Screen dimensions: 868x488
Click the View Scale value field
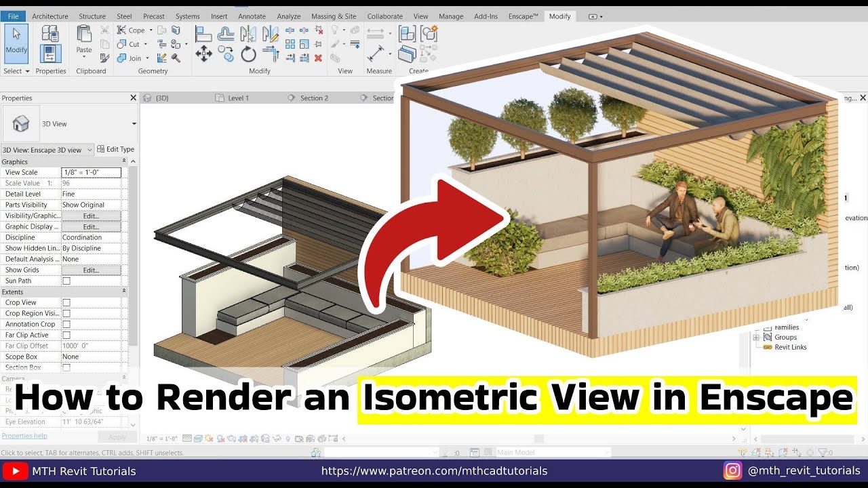coord(91,172)
